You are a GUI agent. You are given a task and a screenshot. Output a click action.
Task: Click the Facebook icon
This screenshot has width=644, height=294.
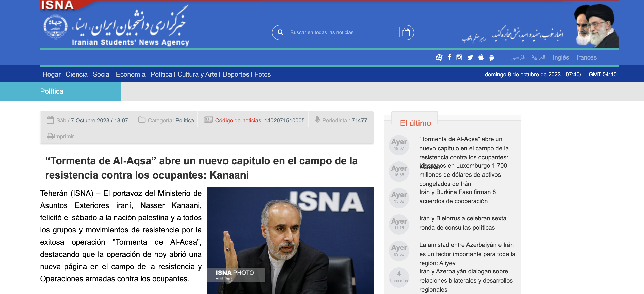pos(449,57)
